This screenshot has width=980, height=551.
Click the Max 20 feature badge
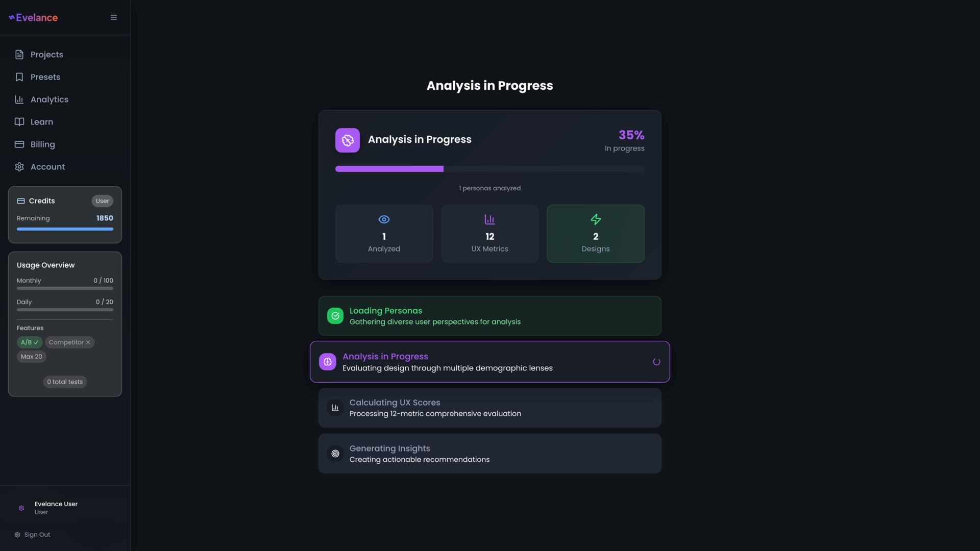point(32,357)
